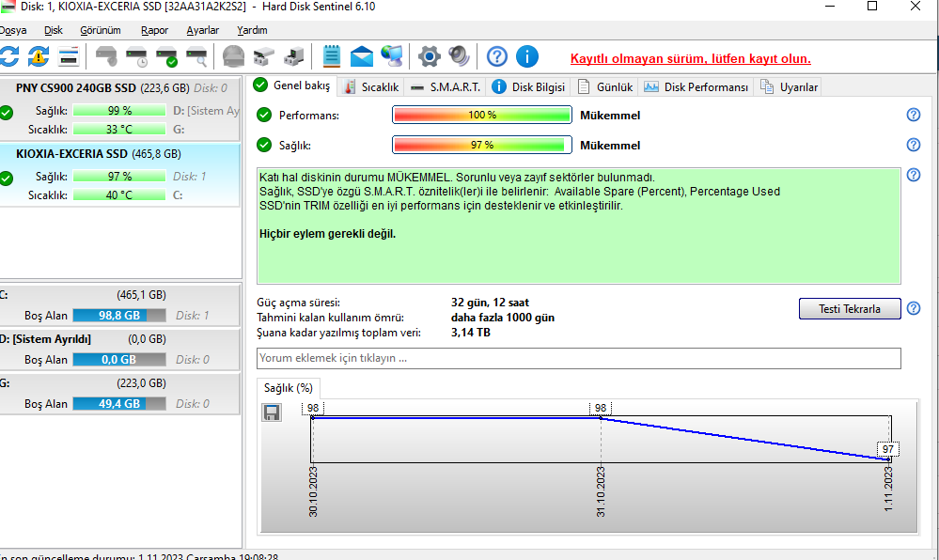Click the blue Refresh arrows toolbar icon

[x=8, y=57]
